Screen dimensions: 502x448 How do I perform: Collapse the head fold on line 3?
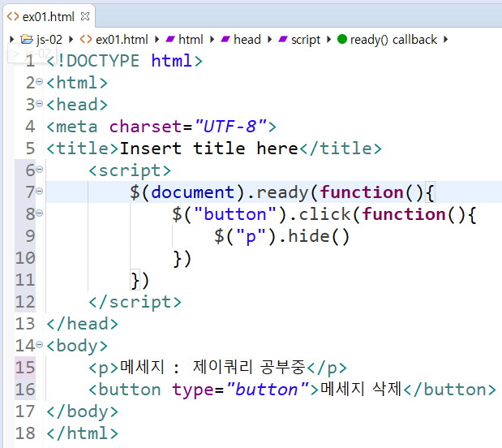40,104
